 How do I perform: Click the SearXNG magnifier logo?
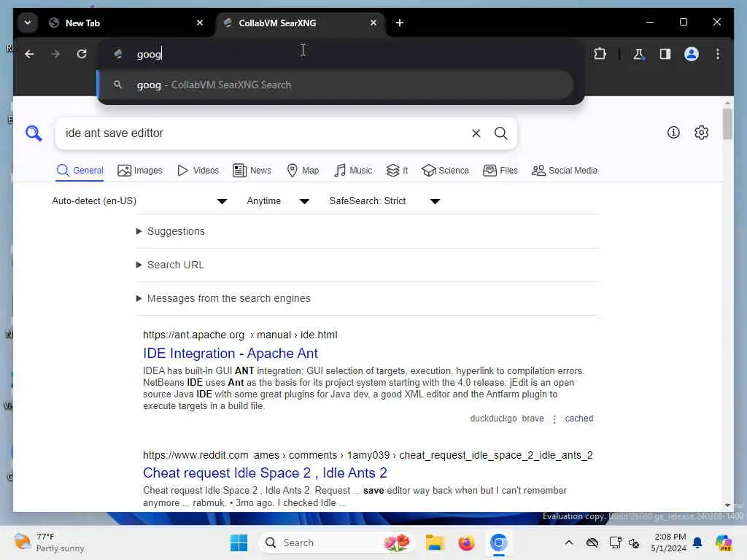pos(34,133)
